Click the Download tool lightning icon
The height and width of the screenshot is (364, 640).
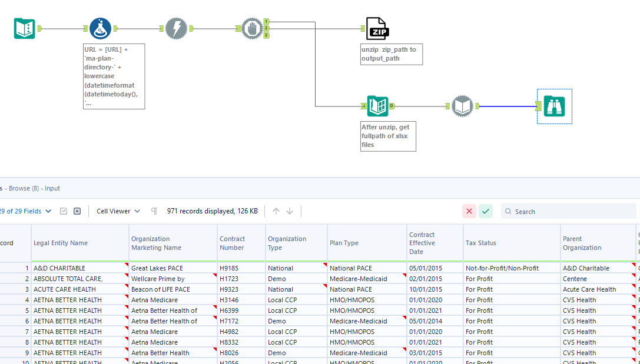177,28
